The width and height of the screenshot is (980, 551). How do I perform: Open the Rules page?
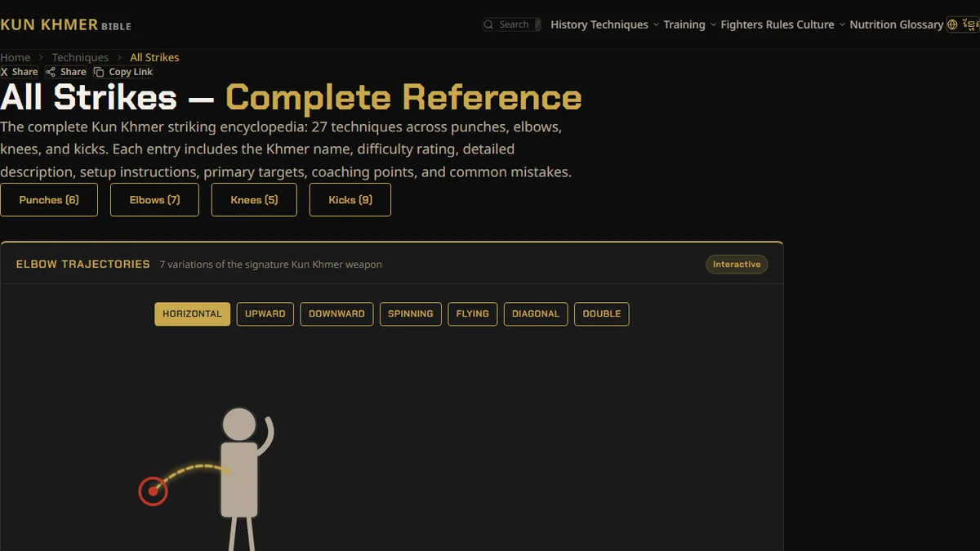(779, 24)
